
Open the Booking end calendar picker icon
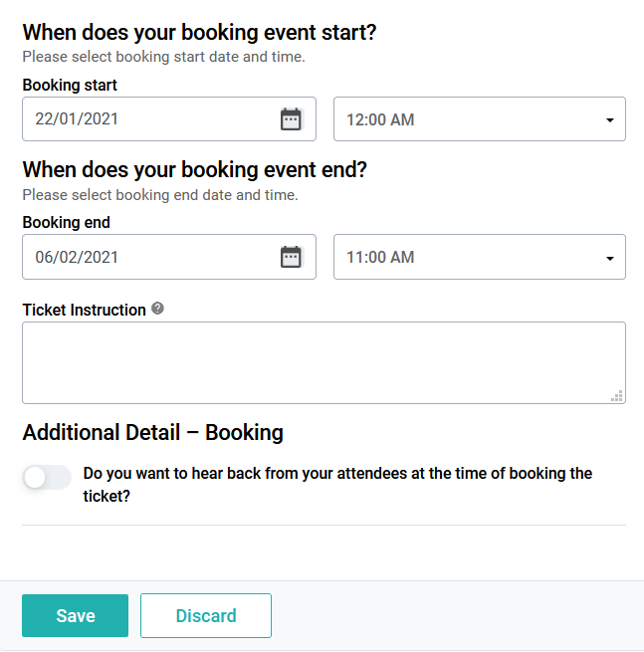(x=291, y=257)
